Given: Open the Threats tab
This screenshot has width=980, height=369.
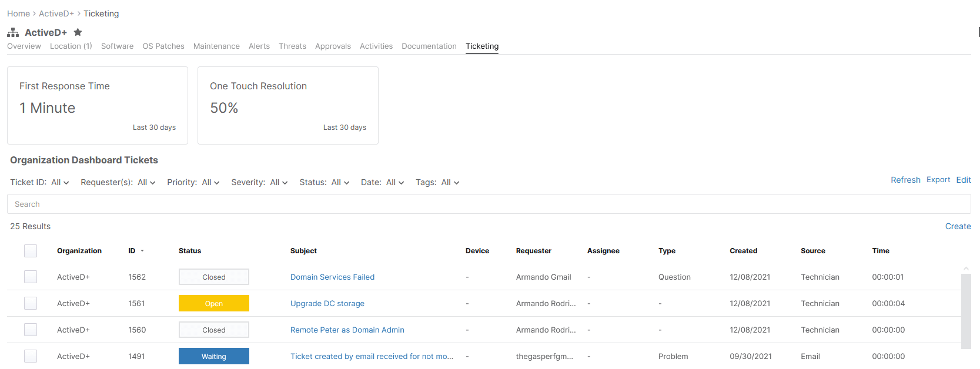Looking at the screenshot, I should (x=292, y=46).
